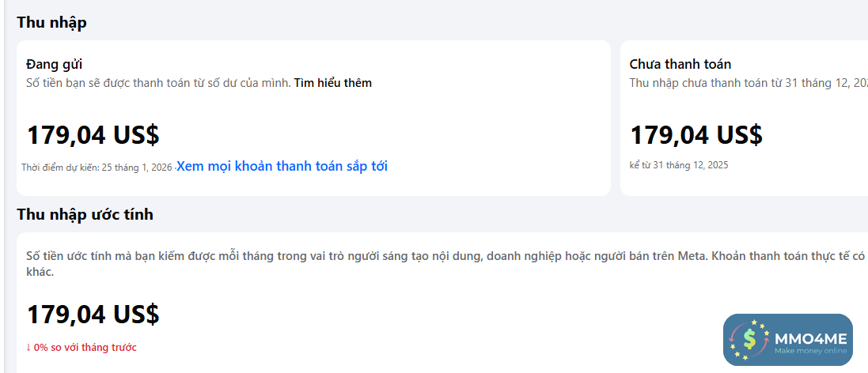Click the '0% so với tháng trước' indicator
Screen dimensions: 868x373
click(81, 348)
